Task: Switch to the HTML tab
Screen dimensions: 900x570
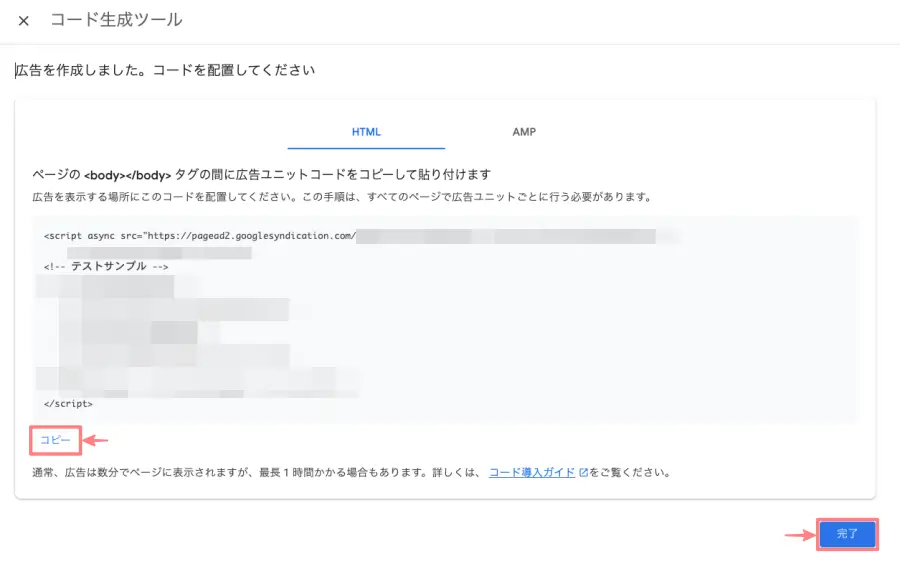Action: point(366,132)
